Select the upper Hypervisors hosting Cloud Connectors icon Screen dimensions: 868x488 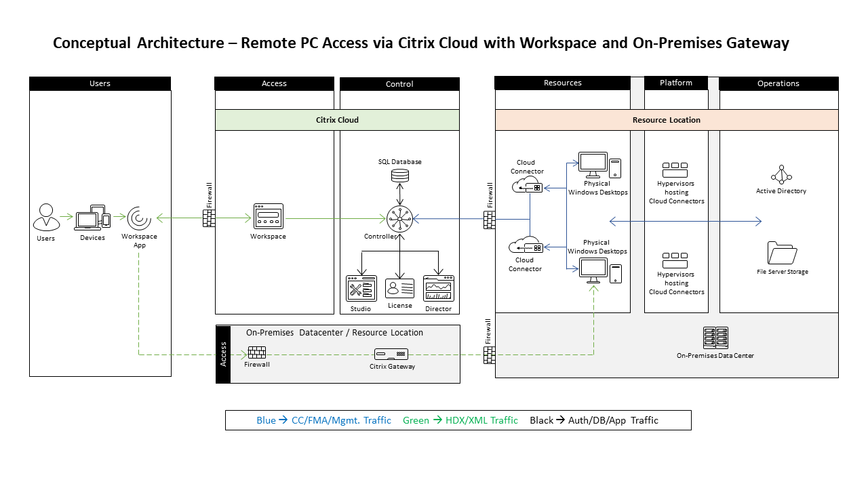point(675,169)
